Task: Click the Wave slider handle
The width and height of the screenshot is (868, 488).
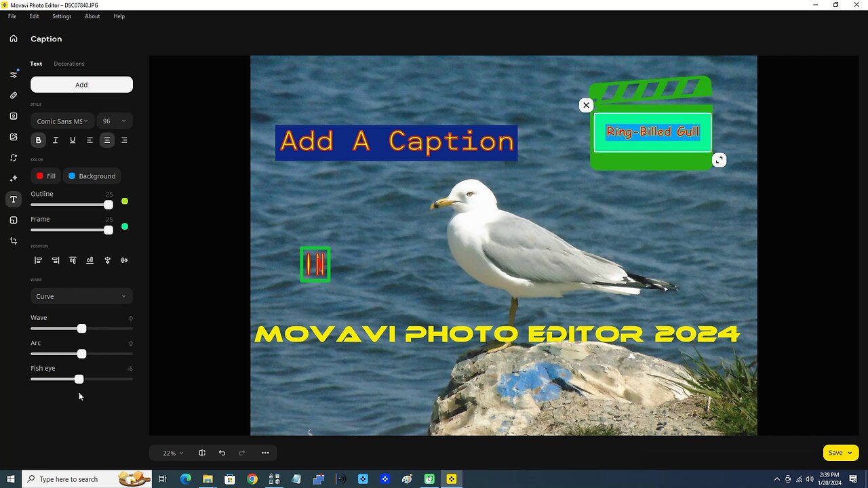Action: (81, 329)
